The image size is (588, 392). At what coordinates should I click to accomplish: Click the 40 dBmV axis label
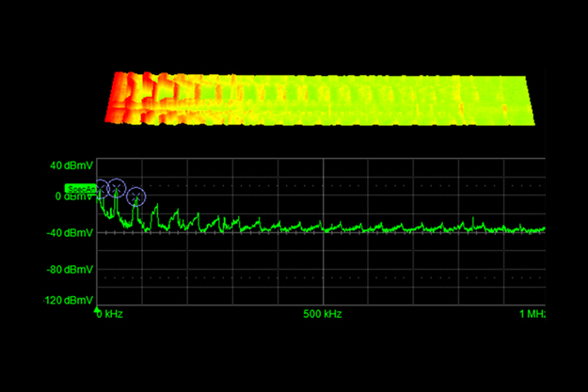click(x=71, y=165)
